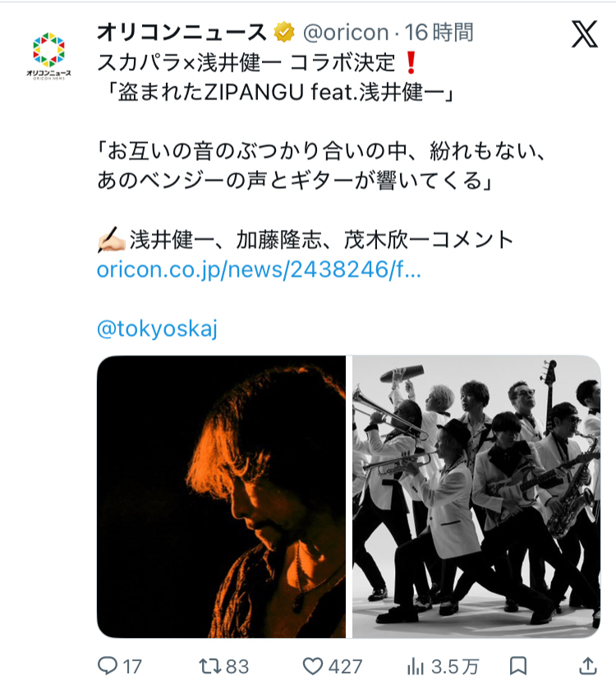The width and height of the screenshot is (616, 684).
Task: Click the 83 reposts count
Action: [x=237, y=667]
